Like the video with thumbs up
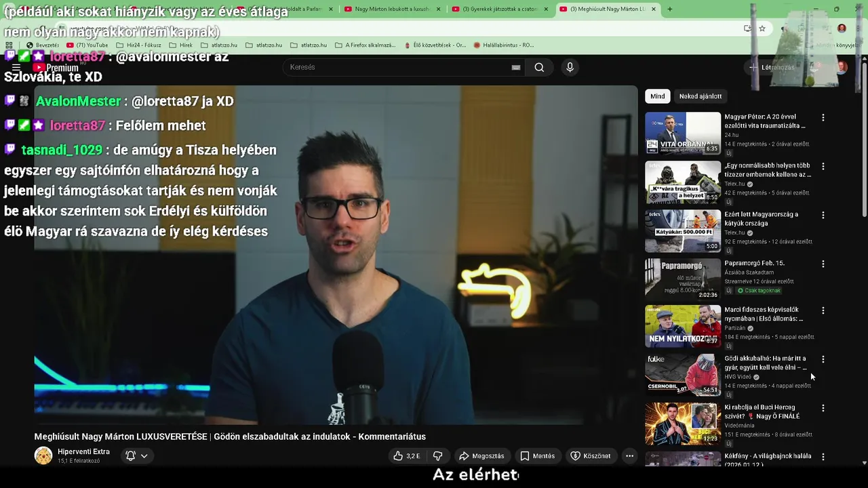The image size is (868, 488). 407,456
